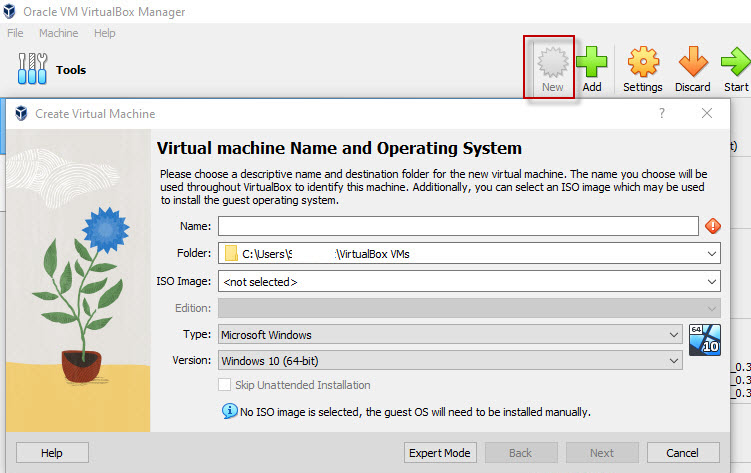Click the Next button

tap(602, 452)
